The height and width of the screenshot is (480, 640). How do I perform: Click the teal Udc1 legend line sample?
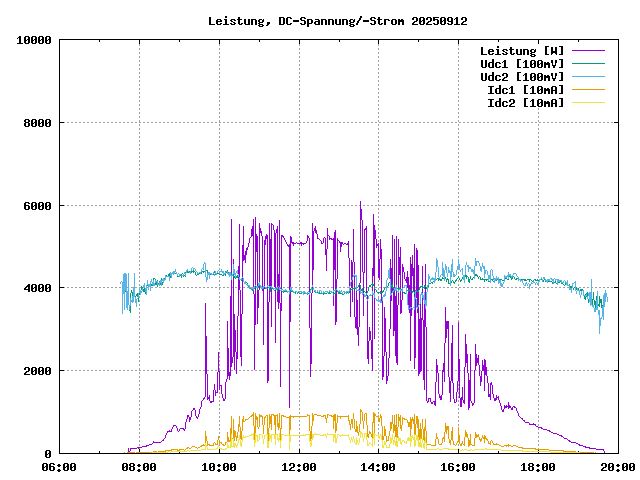coord(588,64)
